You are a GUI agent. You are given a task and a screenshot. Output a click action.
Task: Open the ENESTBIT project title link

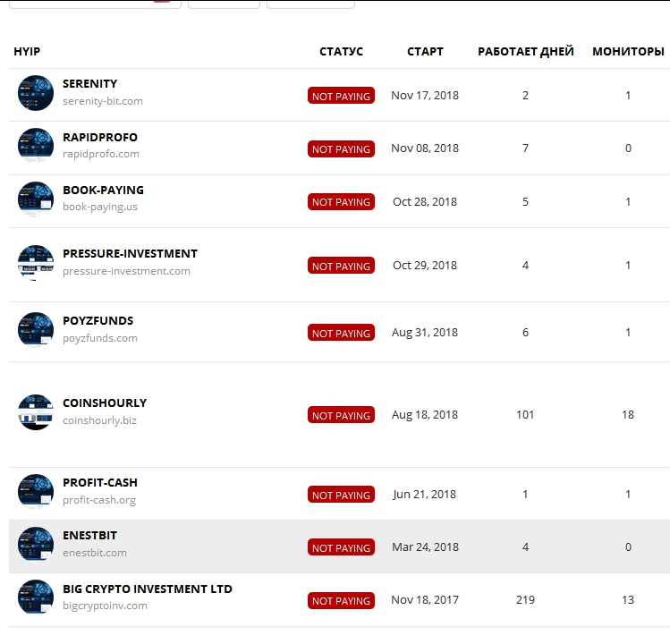click(x=89, y=536)
